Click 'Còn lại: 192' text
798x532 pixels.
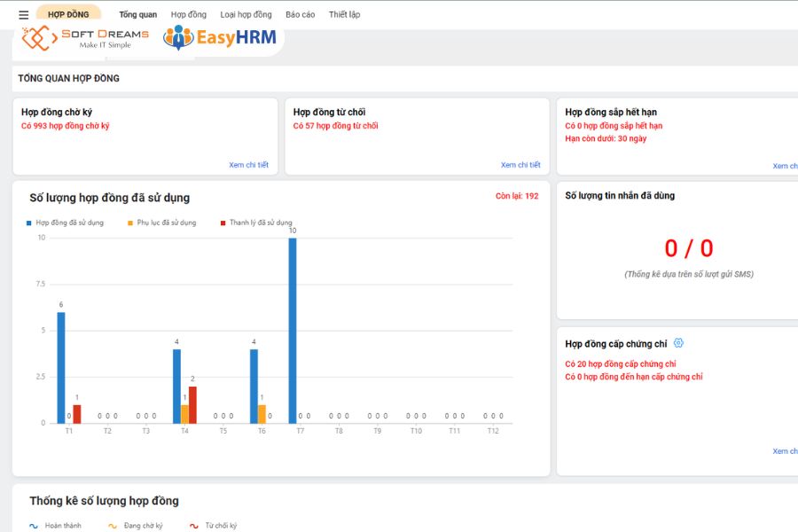517,196
